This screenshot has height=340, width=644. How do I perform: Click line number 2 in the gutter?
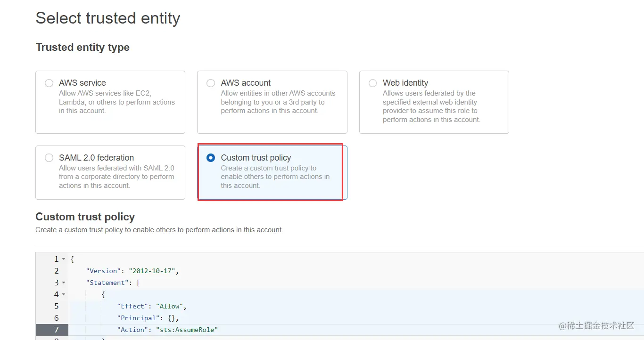click(x=57, y=271)
